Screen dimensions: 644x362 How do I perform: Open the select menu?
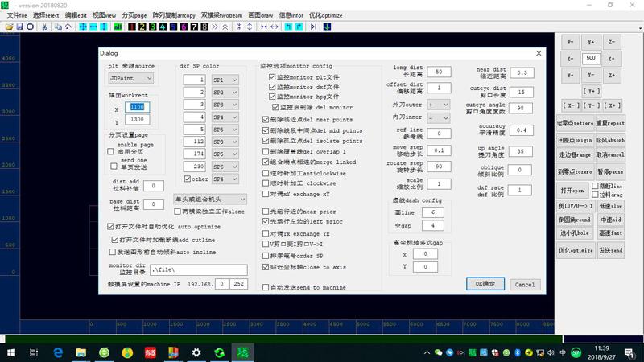pyautogui.click(x=46, y=15)
